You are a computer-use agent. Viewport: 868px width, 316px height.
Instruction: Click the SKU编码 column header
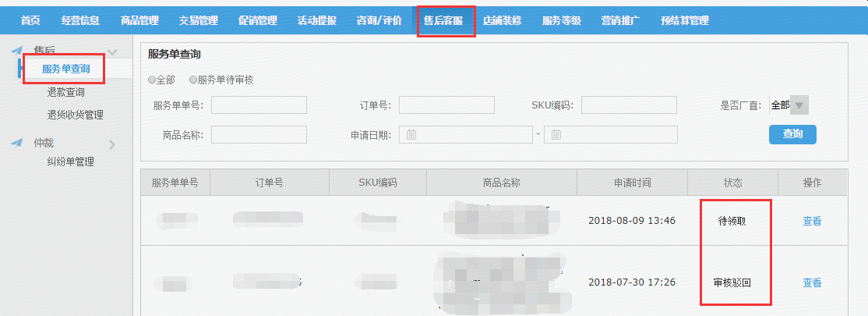(x=378, y=183)
